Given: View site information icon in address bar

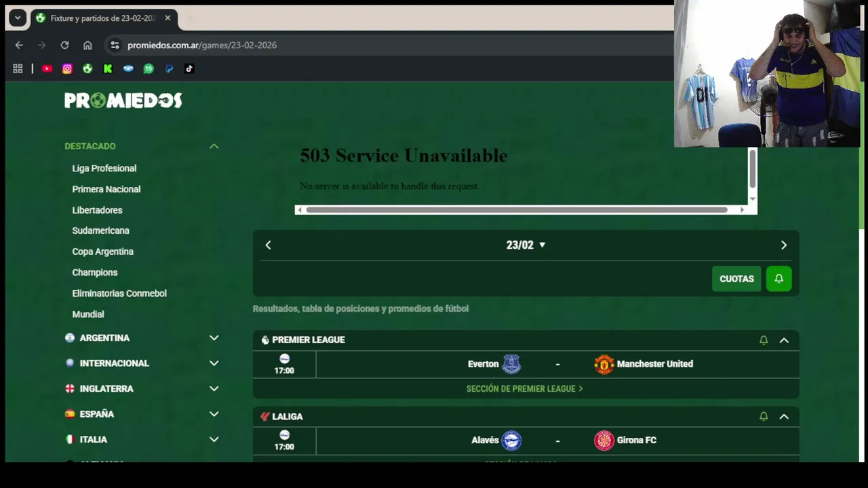Looking at the screenshot, I should click(x=115, y=45).
